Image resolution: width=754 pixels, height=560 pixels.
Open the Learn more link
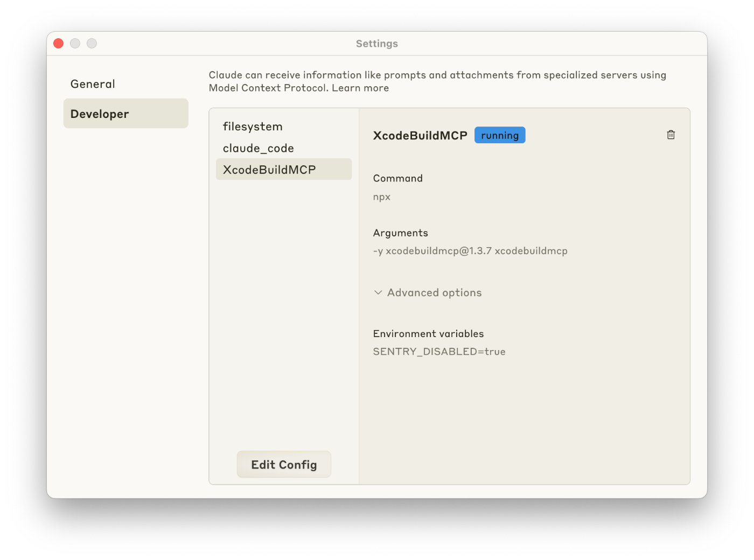coord(360,88)
